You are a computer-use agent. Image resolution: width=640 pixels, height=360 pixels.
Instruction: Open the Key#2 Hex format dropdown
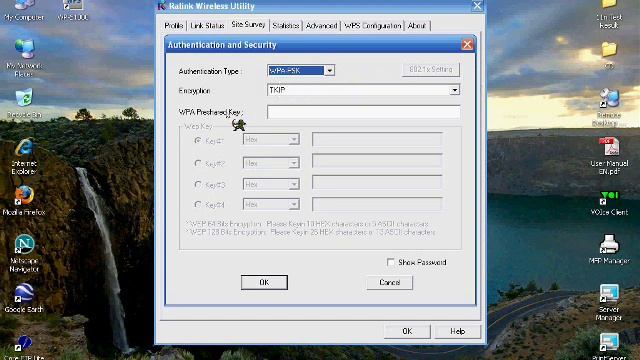(294, 163)
